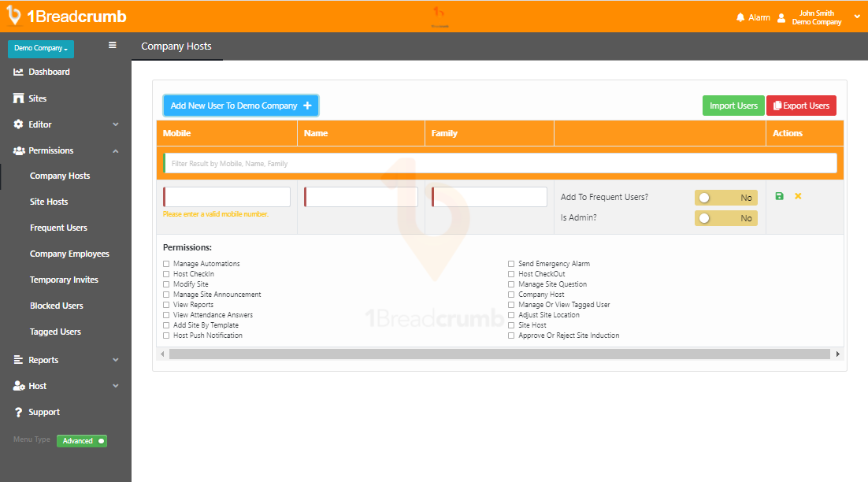Click the left scroll arrow of table
The width and height of the screenshot is (868, 482).
tap(162, 354)
